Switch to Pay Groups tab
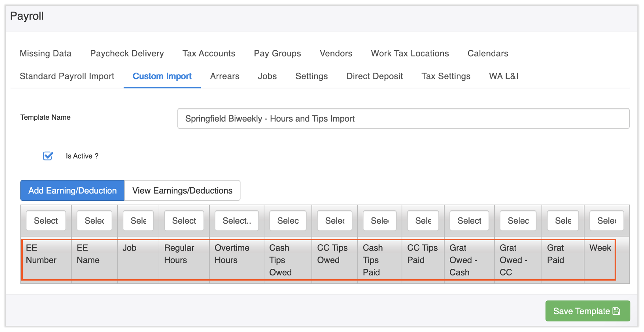644x332 pixels. pos(277,54)
